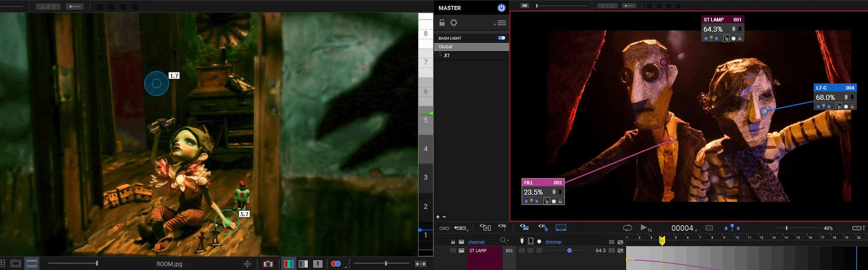Click the dimmer column header label
The image size is (868, 270).
(x=553, y=242)
